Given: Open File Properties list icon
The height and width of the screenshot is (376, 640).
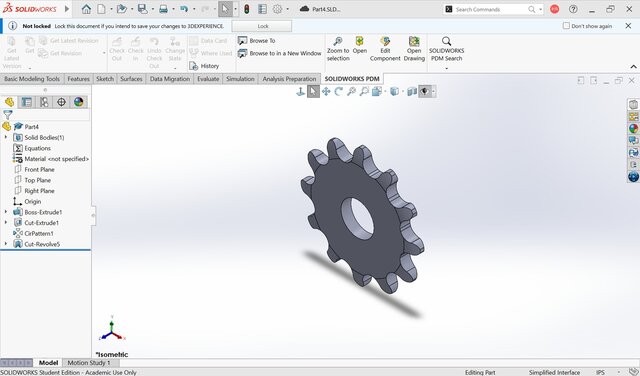Looking at the screenshot, I should click(262, 9).
